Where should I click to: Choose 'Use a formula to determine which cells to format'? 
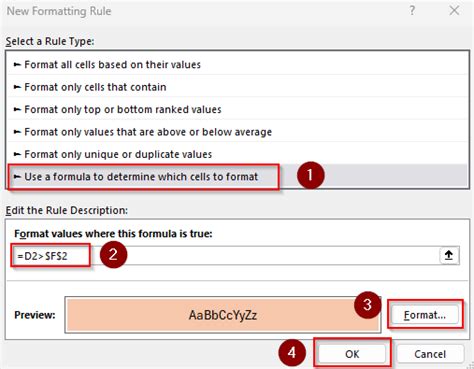point(237,176)
